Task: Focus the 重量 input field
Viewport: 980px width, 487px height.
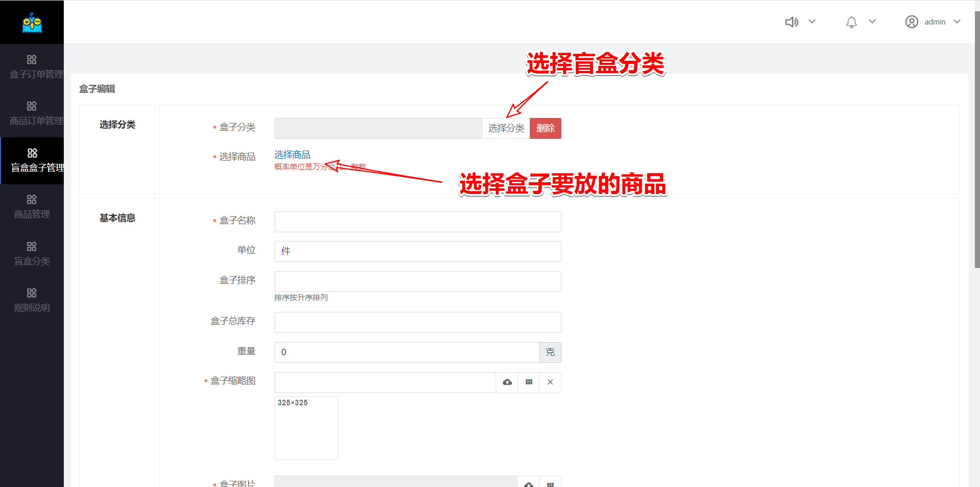Action: [x=407, y=352]
